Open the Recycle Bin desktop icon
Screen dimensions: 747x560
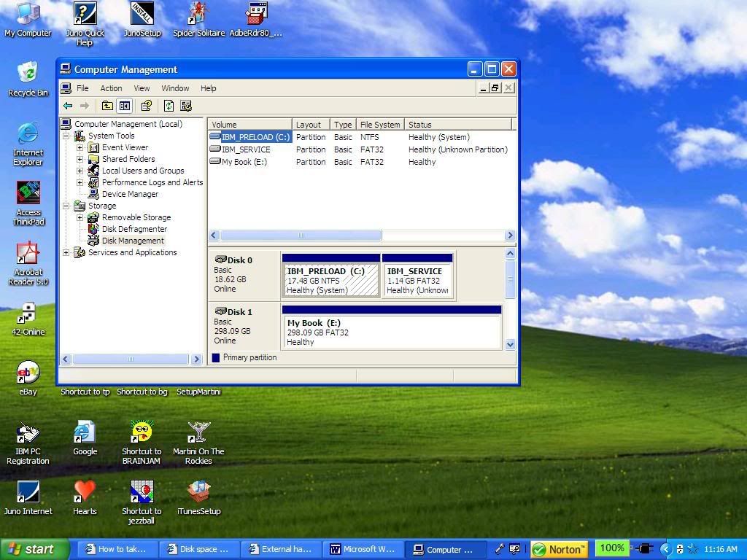(x=28, y=74)
